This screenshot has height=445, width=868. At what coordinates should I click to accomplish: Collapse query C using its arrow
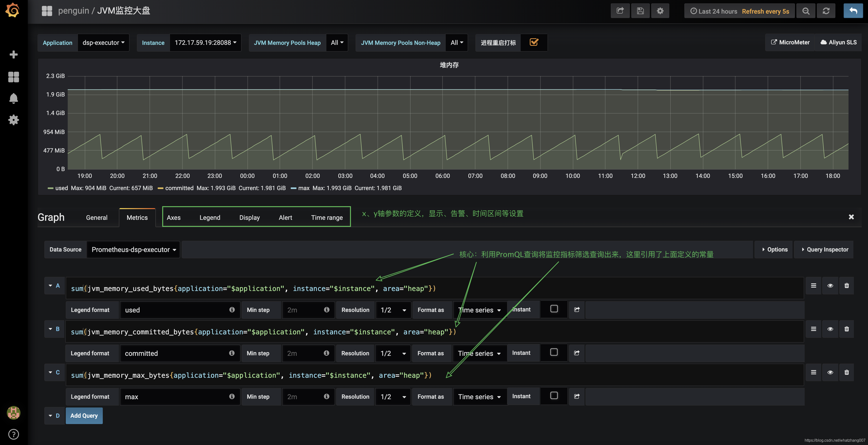point(50,372)
